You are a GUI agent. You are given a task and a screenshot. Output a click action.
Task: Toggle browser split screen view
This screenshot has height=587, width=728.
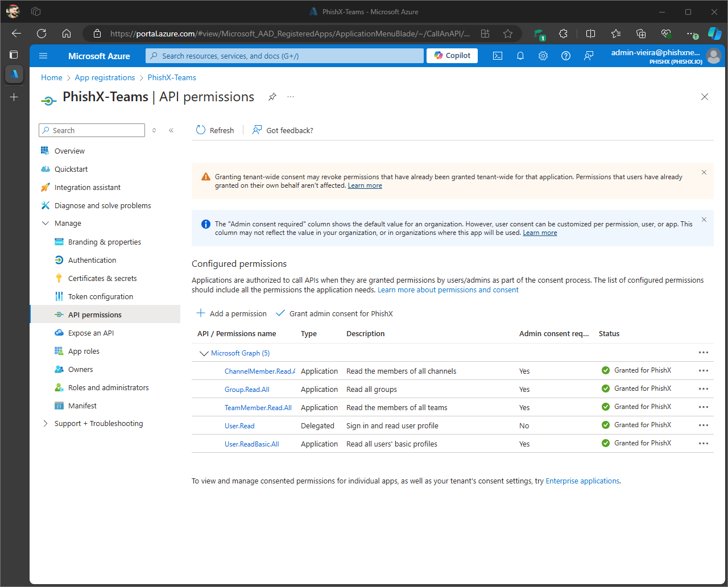point(590,34)
